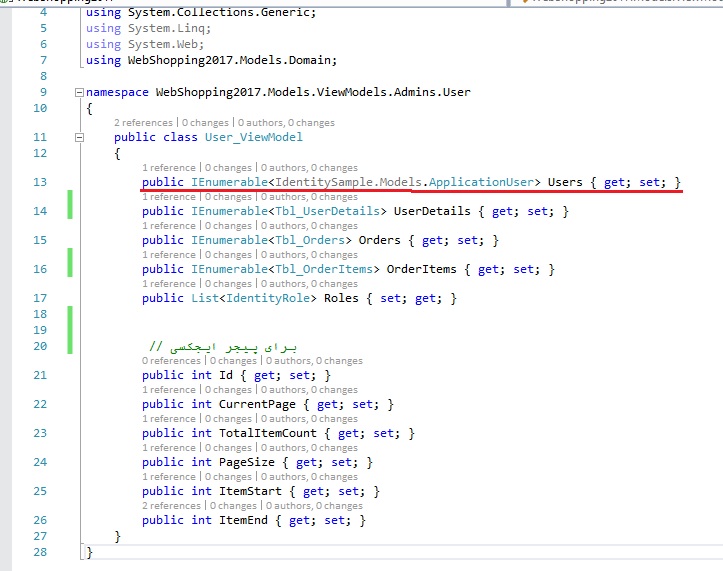Open '0 authors, 0 changes' above Users property

point(309,168)
